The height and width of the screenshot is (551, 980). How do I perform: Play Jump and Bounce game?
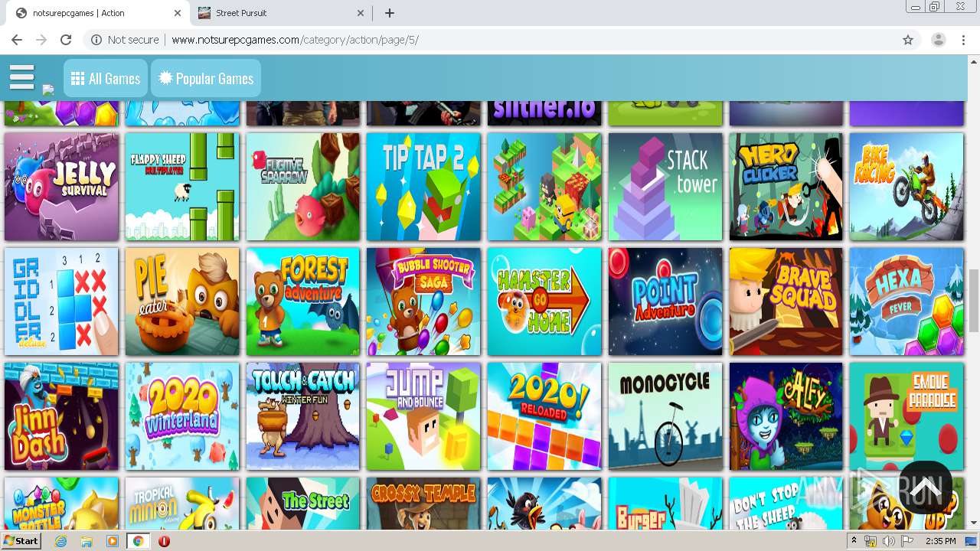click(423, 416)
